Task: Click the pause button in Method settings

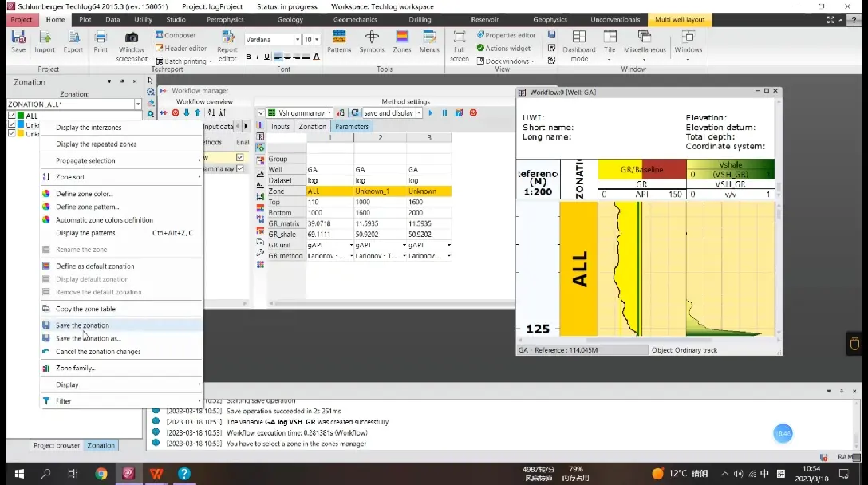Action: click(444, 113)
